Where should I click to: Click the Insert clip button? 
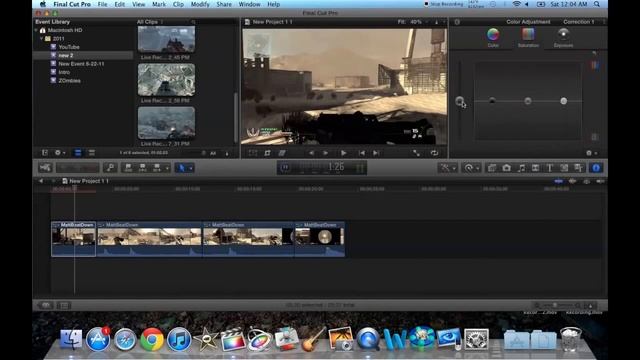(x=142, y=168)
